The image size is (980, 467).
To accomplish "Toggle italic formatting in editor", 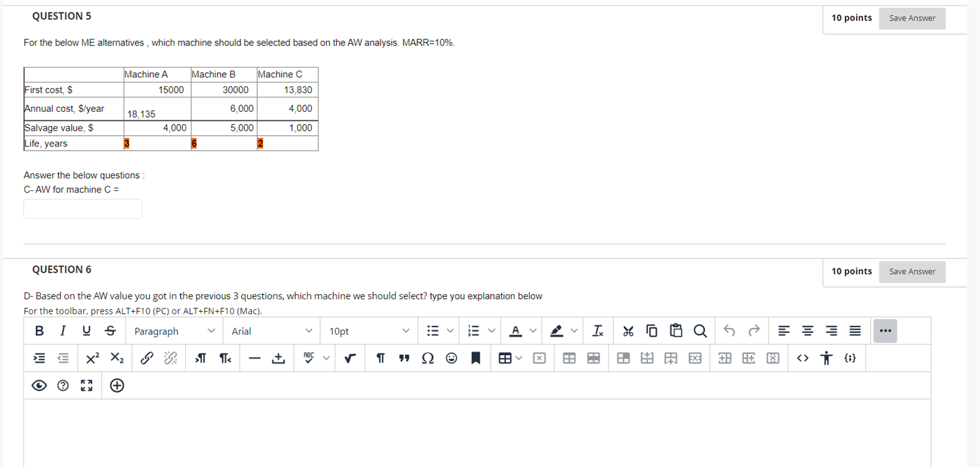I will [x=63, y=331].
